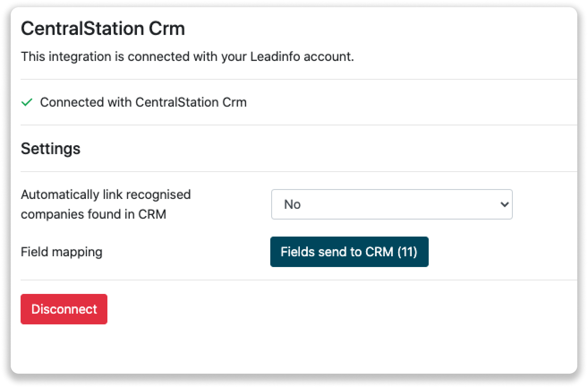588x388 pixels.
Task: Open field mapping via Fields send button
Action: point(349,252)
